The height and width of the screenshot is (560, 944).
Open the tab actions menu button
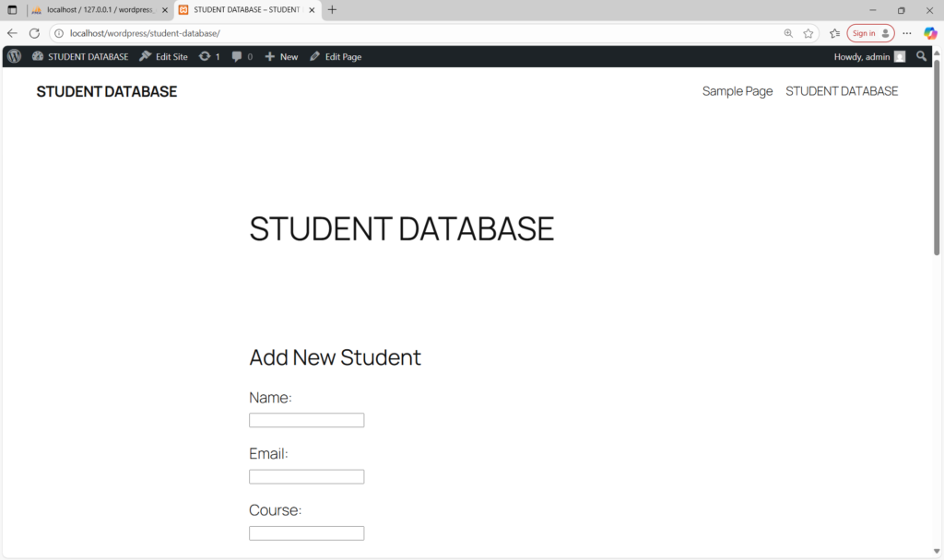click(x=12, y=10)
